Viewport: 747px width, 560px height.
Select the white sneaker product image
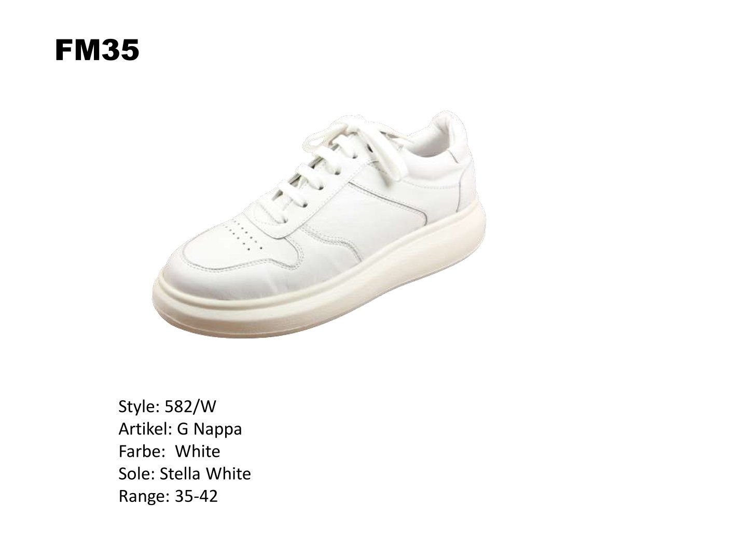coord(319,224)
